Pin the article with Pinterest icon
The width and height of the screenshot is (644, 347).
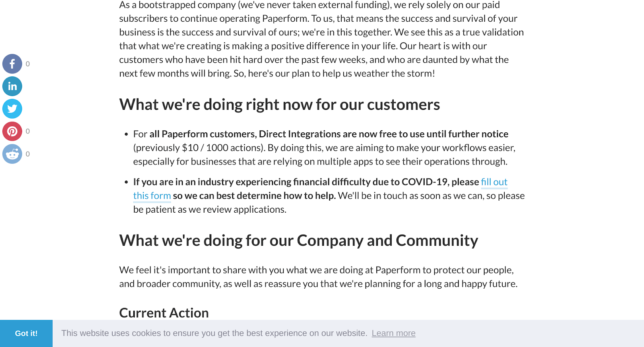[12, 131]
